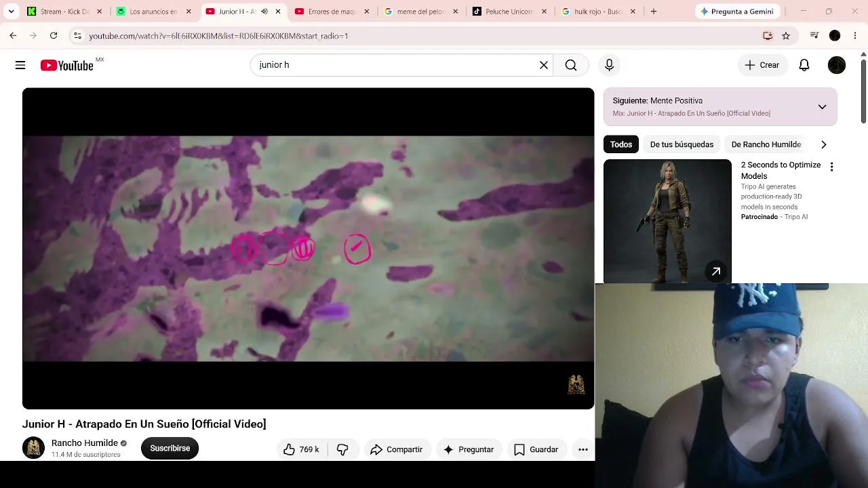This screenshot has width=868, height=488.
Task: Reload the current page
Action: click(54, 36)
